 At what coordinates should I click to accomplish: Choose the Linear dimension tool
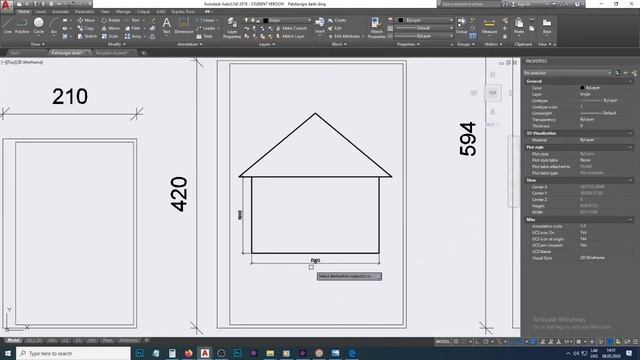[x=205, y=20]
